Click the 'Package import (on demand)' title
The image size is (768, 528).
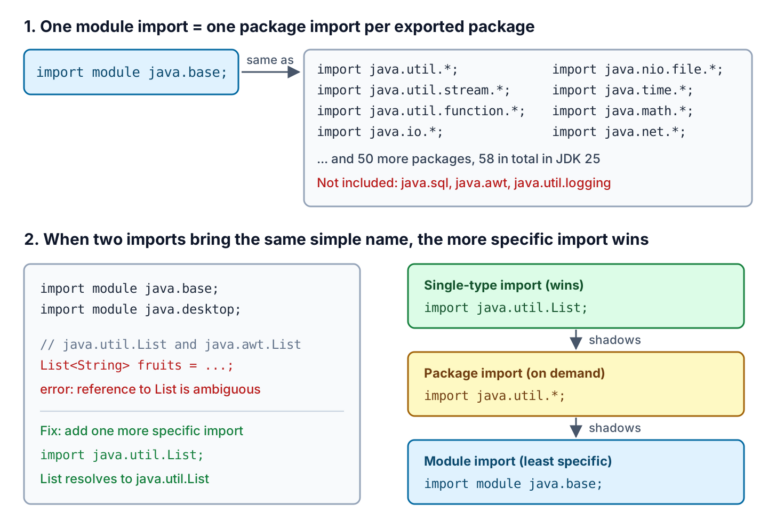[x=514, y=374]
